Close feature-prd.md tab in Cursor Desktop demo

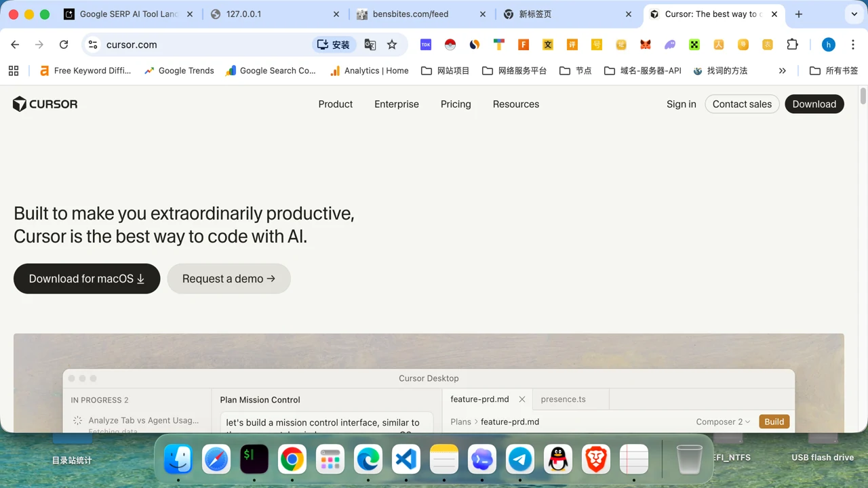pyautogui.click(x=522, y=399)
